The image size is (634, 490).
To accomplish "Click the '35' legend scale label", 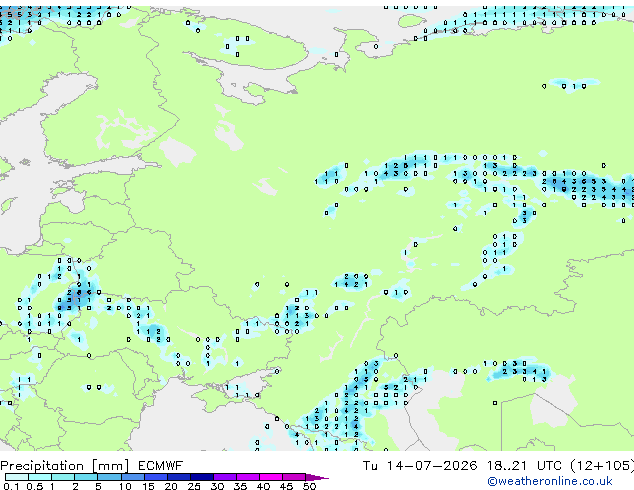I will click(x=240, y=486).
